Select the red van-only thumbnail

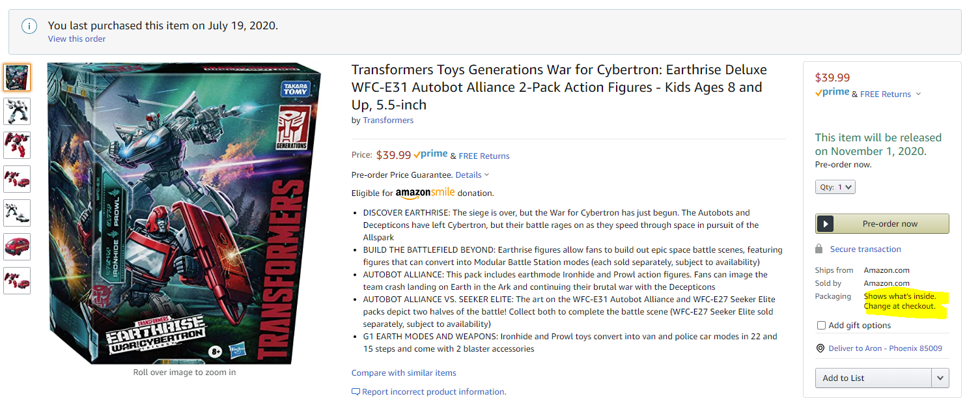tap(17, 247)
